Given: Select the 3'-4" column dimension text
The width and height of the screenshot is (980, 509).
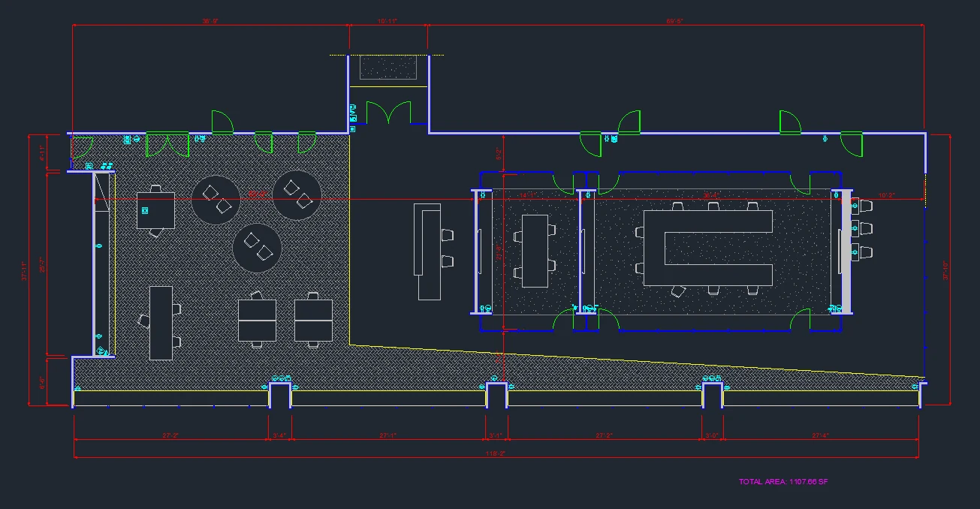Looking at the screenshot, I should 279,435.
